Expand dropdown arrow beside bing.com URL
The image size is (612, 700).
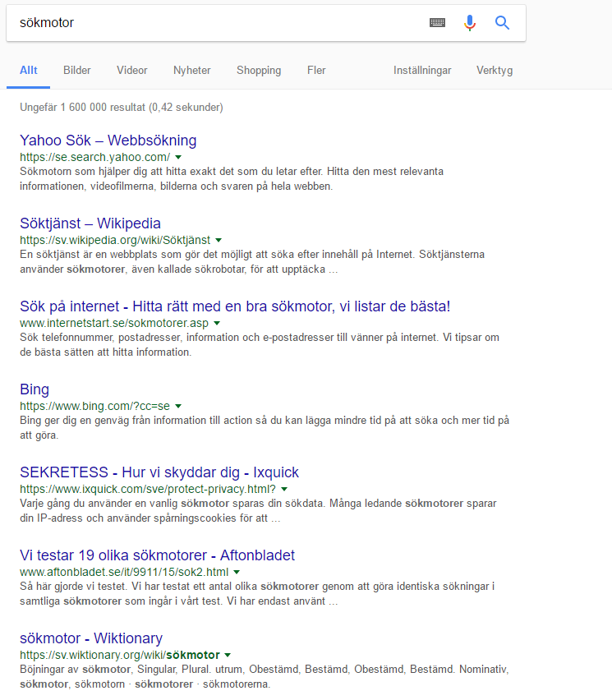coord(178,406)
